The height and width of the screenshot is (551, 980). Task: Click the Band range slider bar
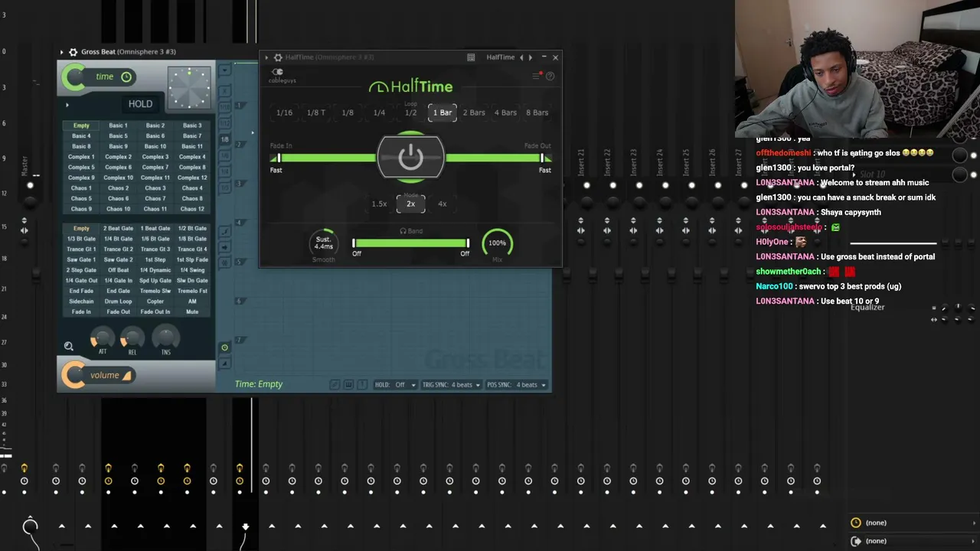410,243
